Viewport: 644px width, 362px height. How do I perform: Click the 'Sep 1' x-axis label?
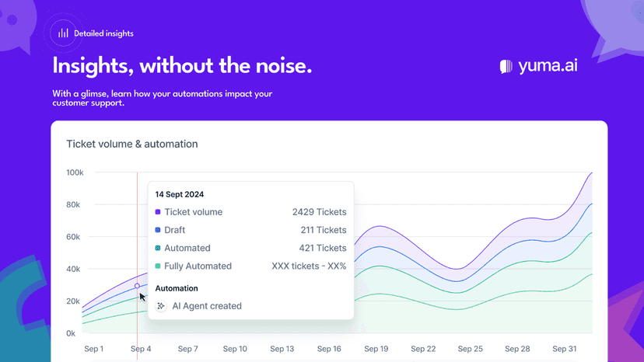point(93,349)
